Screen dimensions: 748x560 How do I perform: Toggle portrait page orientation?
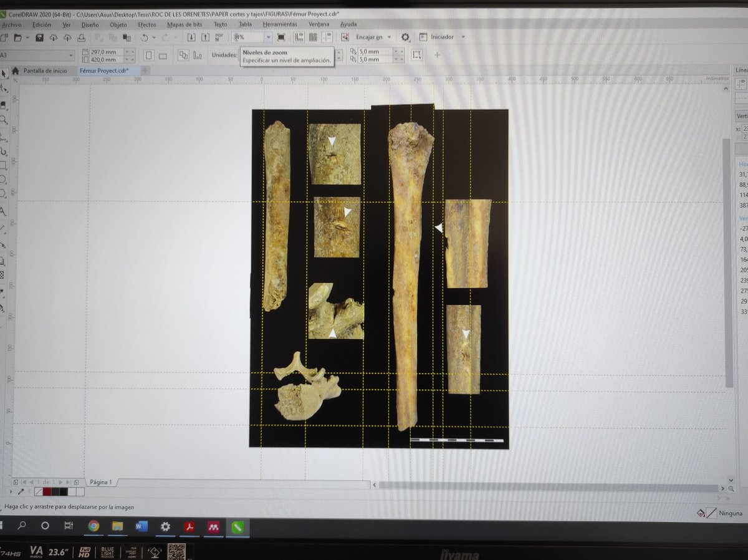point(148,55)
